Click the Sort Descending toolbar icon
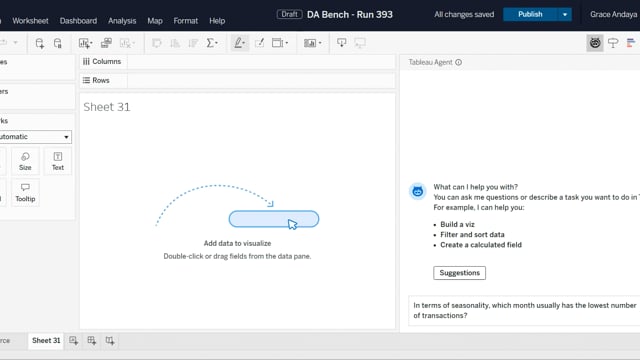 [x=193, y=43]
